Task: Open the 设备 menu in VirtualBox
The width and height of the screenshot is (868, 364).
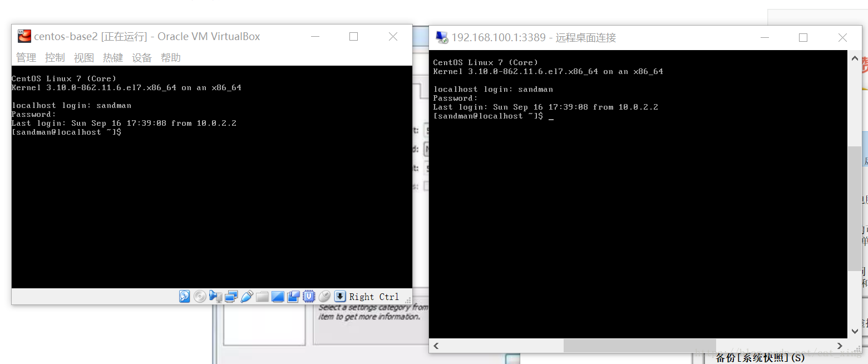Action: (141, 57)
